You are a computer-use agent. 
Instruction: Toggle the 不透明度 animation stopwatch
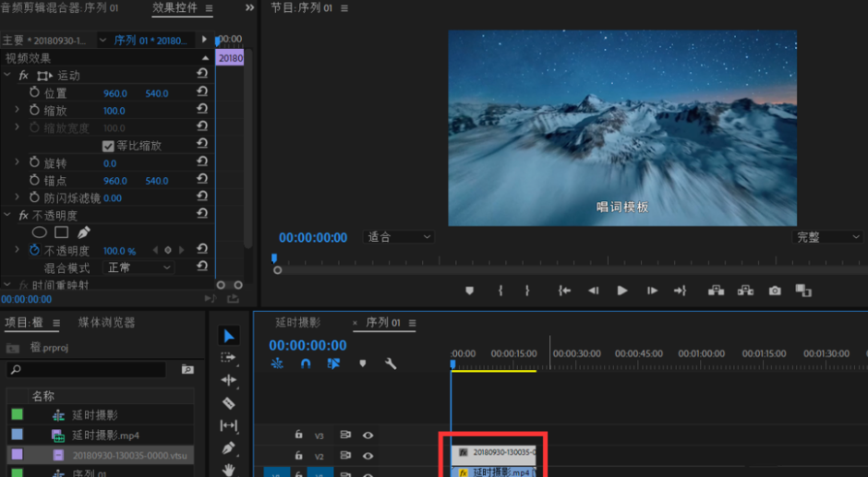coord(34,250)
